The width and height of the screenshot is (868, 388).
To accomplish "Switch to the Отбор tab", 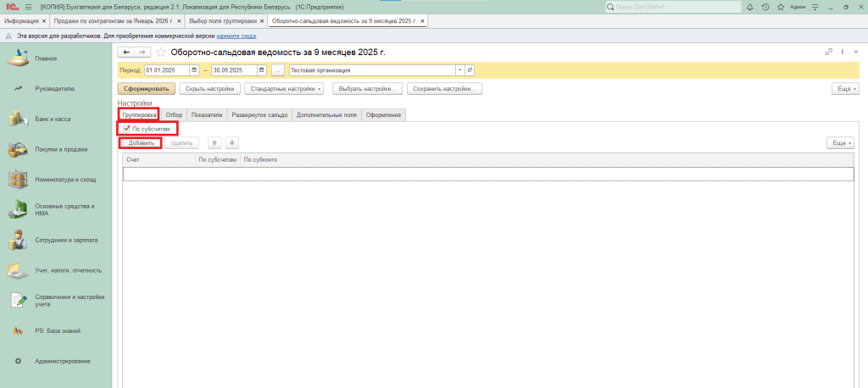I will tap(174, 114).
